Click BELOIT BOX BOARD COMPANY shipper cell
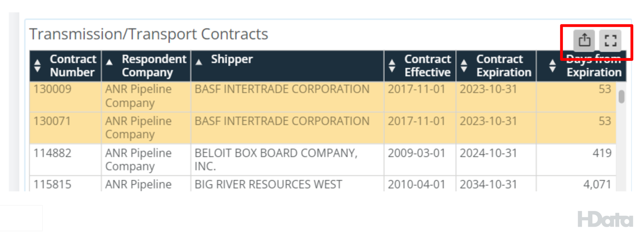 287,160
